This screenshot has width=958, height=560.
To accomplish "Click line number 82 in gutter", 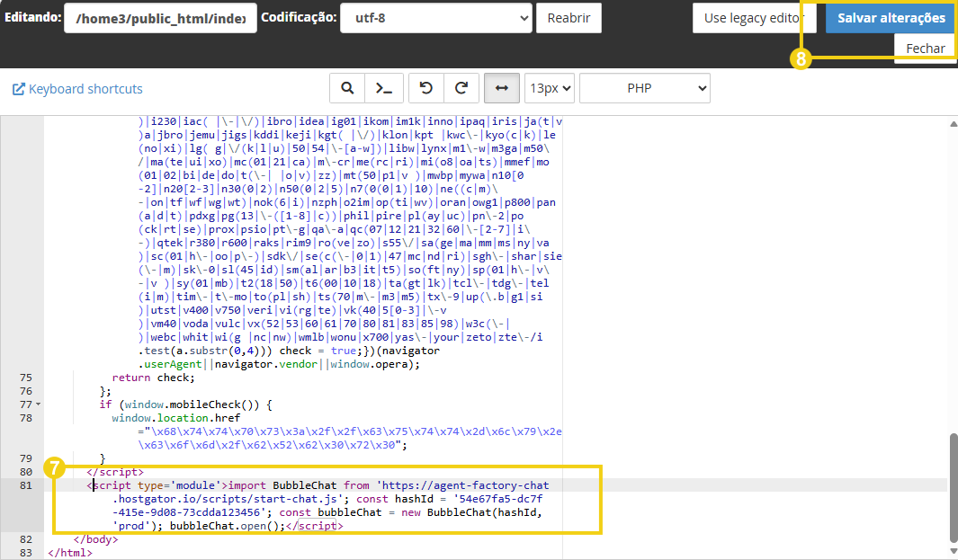I will (26, 539).
